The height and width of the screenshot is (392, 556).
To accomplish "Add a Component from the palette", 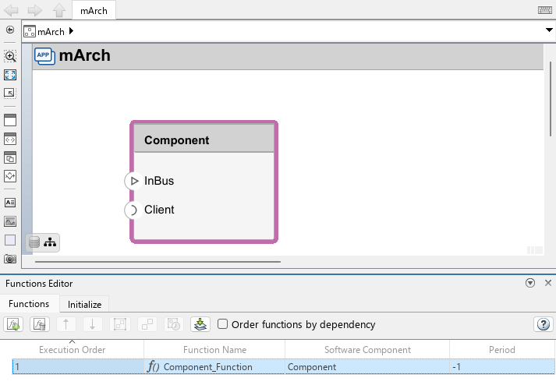I will (x=10, y=120).
